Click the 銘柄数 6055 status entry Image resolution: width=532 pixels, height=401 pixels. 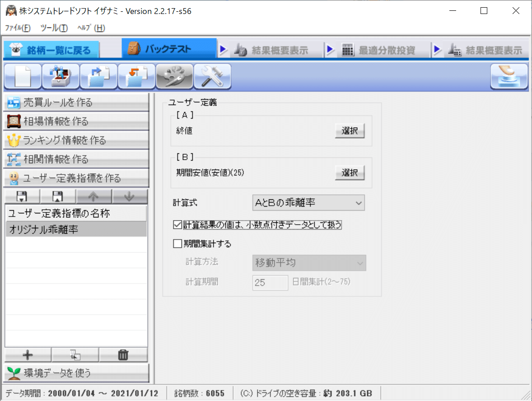(199, 393)
